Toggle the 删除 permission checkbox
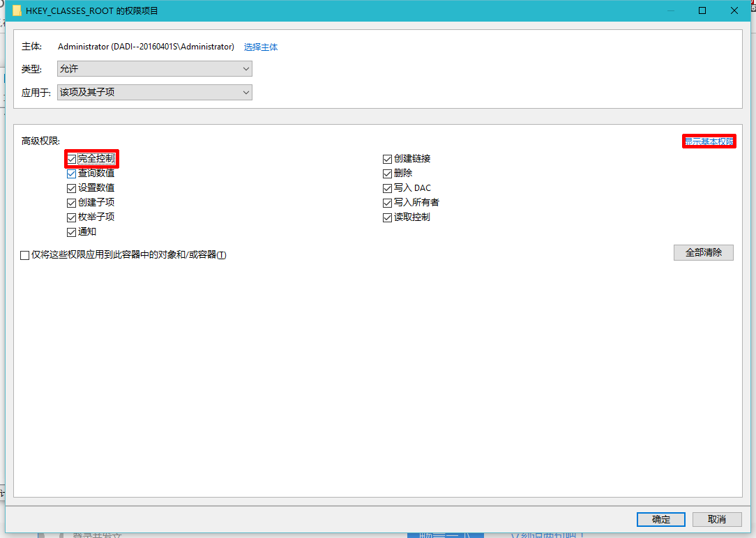 (x=388, y=174)
